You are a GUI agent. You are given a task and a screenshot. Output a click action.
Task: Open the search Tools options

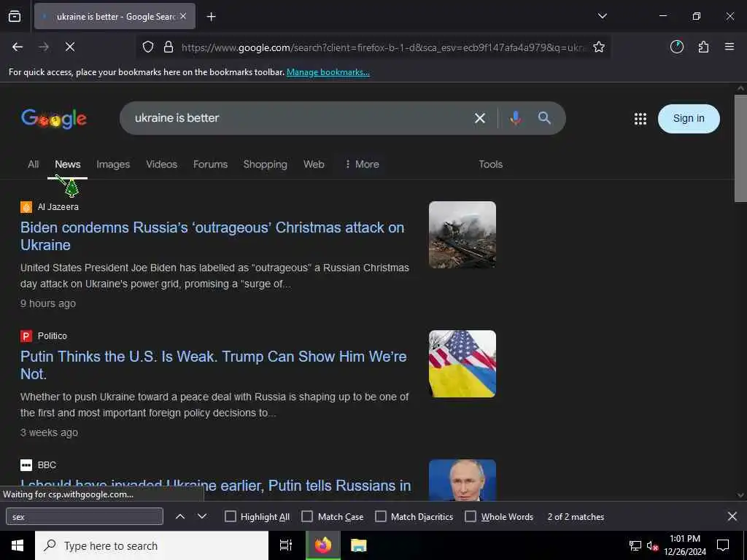(x=491, y=164)
